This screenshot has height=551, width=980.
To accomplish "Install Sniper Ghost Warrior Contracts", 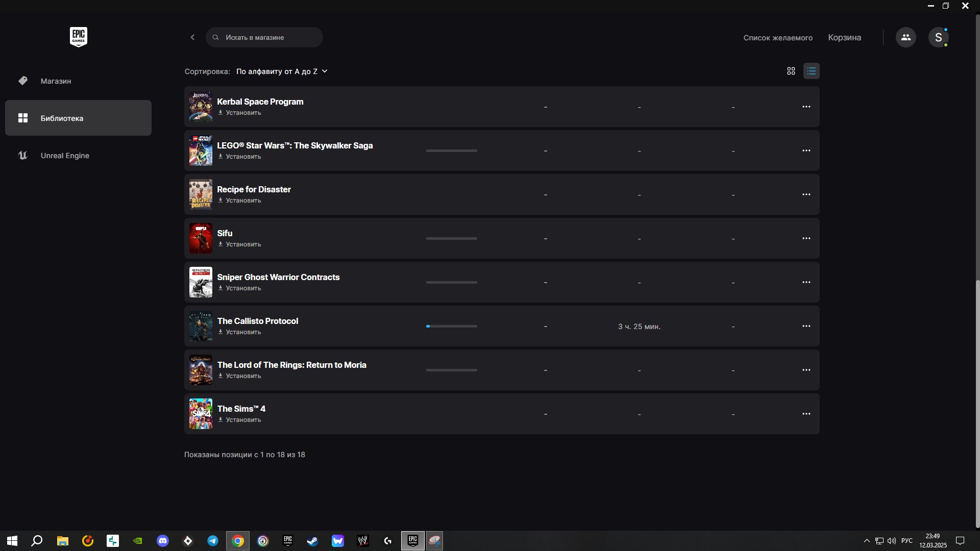I will click(x=239, y=288).
